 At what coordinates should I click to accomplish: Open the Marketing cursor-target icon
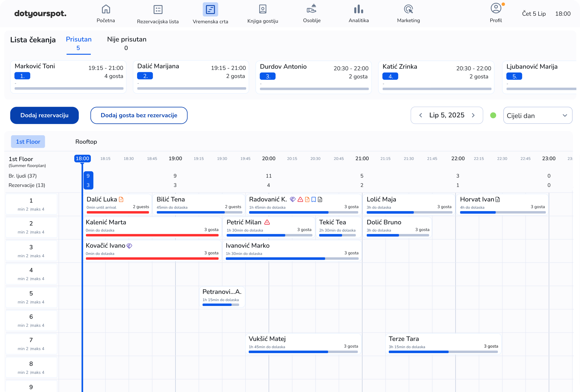[x=408, y=9]
